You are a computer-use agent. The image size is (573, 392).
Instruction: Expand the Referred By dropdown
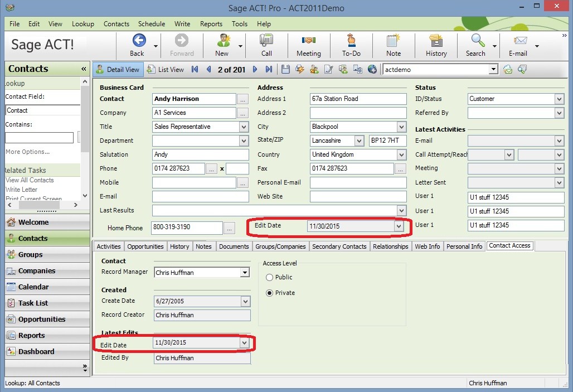point(559,113)
